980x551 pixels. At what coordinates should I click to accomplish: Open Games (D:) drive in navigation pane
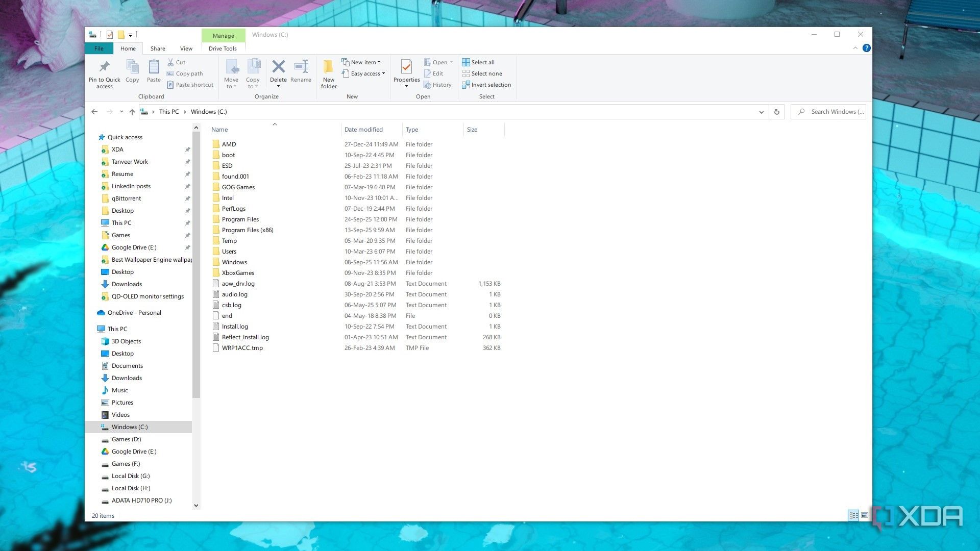[126, 439]
